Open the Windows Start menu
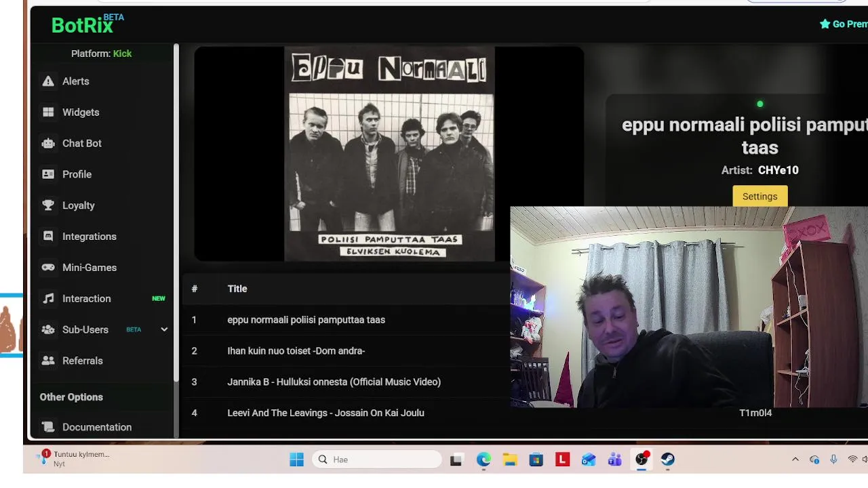868x488 pixels. pos(296,460)
